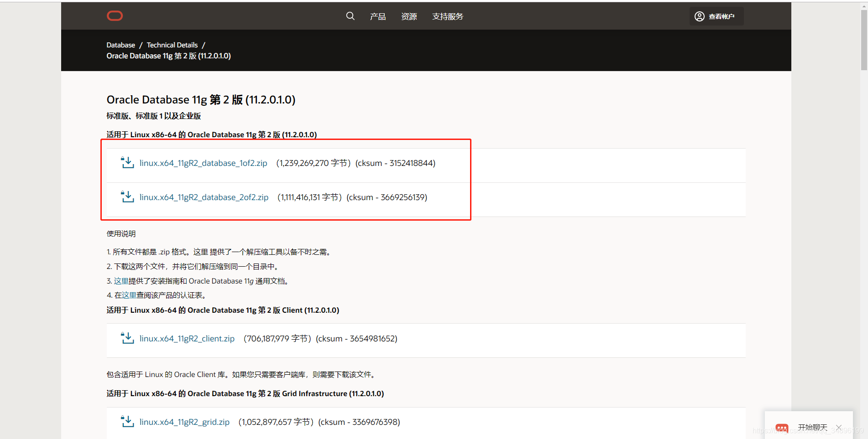
Task: Click the red Oracle logo
Action: click(115, 16)
